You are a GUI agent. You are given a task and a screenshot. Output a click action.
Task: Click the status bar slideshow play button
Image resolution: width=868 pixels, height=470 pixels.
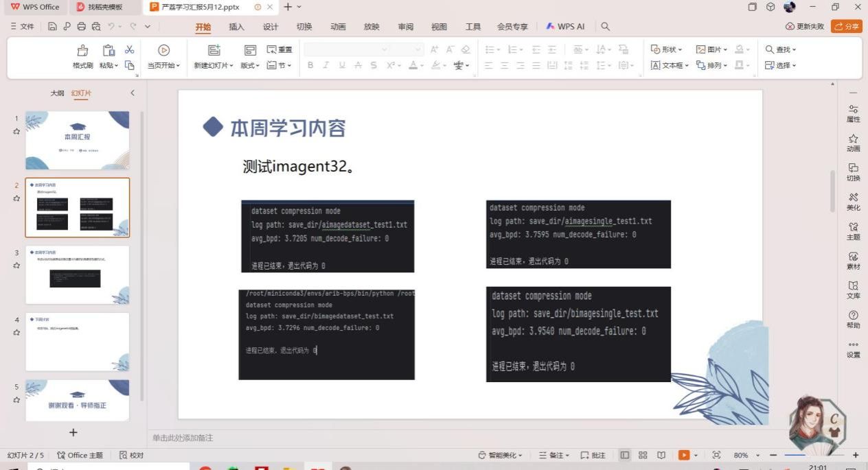click(x=684, y=455)
